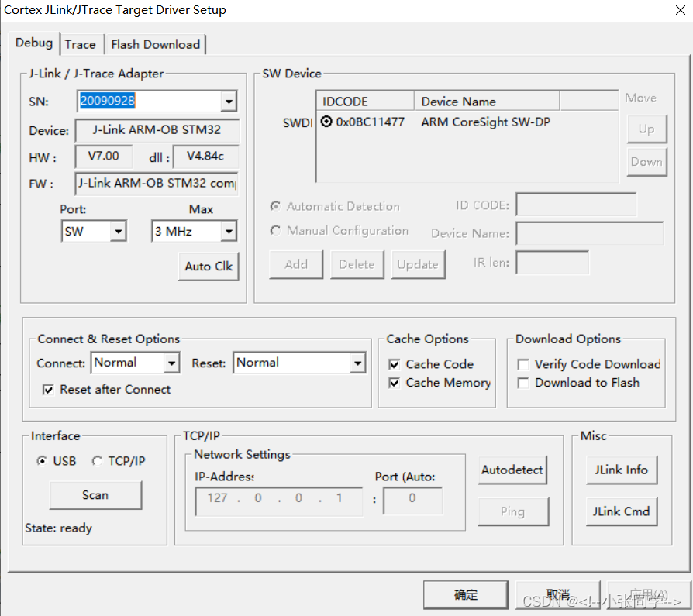Click the Device J-Link ARM-OB STM32 field
The height and width of the screenshot is (616, 693).
point(157,130)
